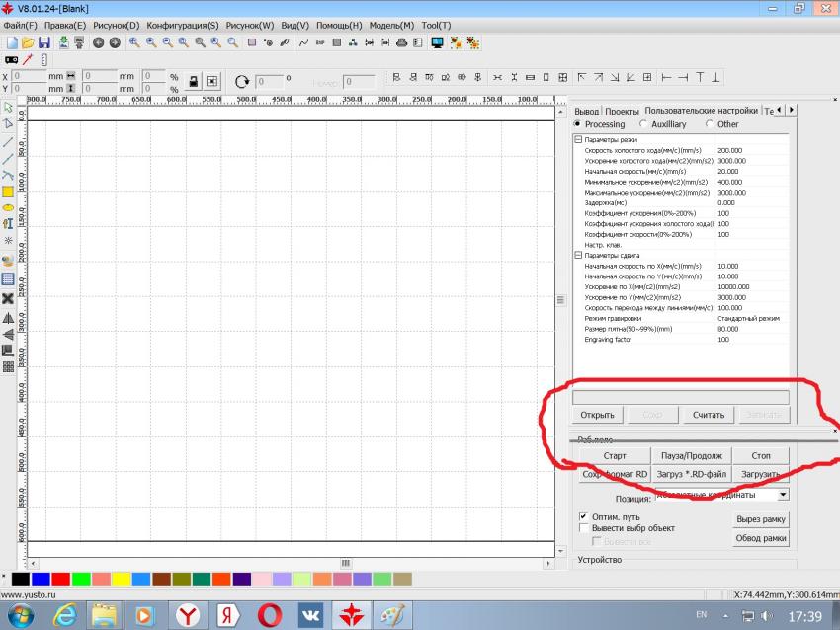
Task: Select the yellow ellipse drawing tool
Action: (x=8, y=208)
